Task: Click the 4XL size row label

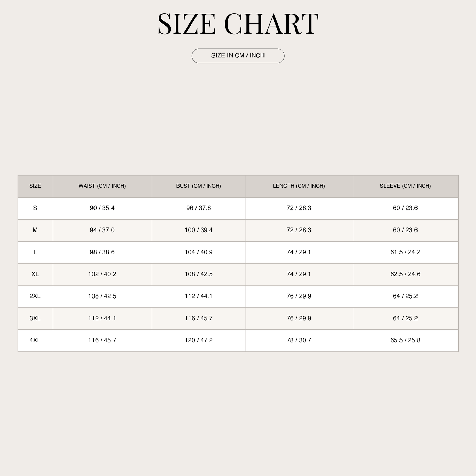Action: coord(35,340)
